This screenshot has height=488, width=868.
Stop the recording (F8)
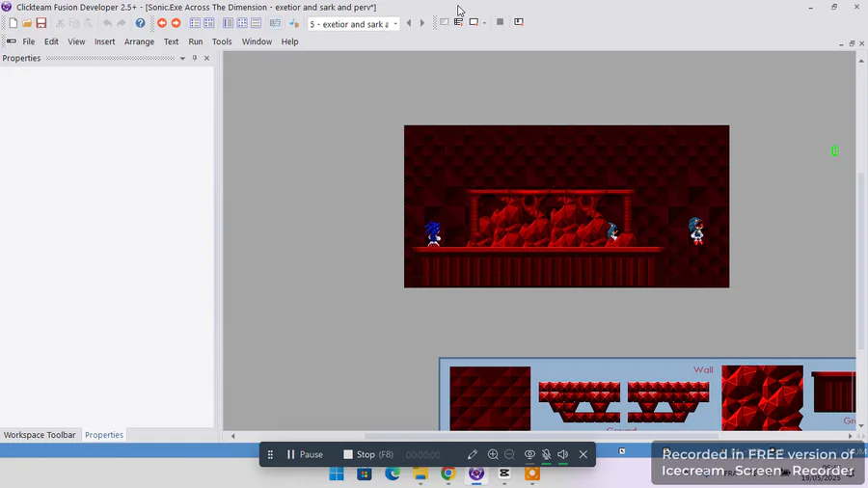pos(368,454)
